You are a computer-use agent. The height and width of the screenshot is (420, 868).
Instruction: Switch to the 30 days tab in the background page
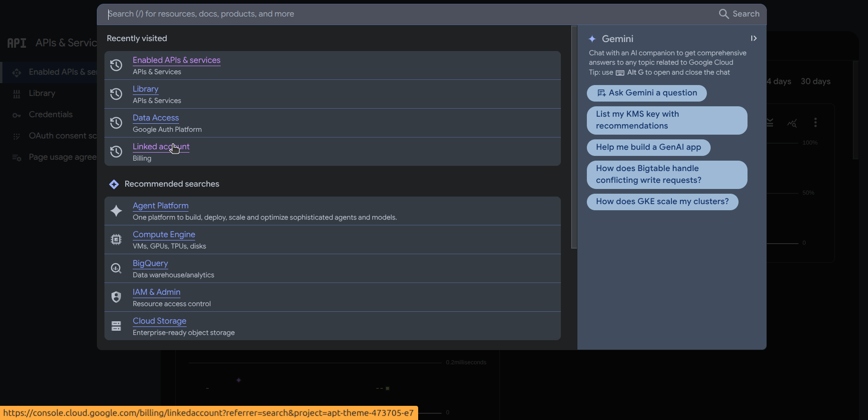[x=816, y=81]
